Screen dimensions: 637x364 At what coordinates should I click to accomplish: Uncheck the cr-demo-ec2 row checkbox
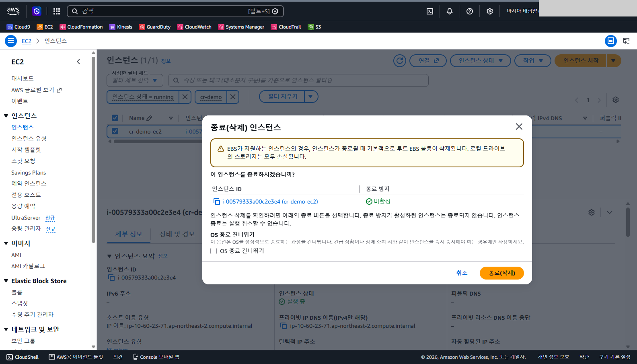click(115, 131)
